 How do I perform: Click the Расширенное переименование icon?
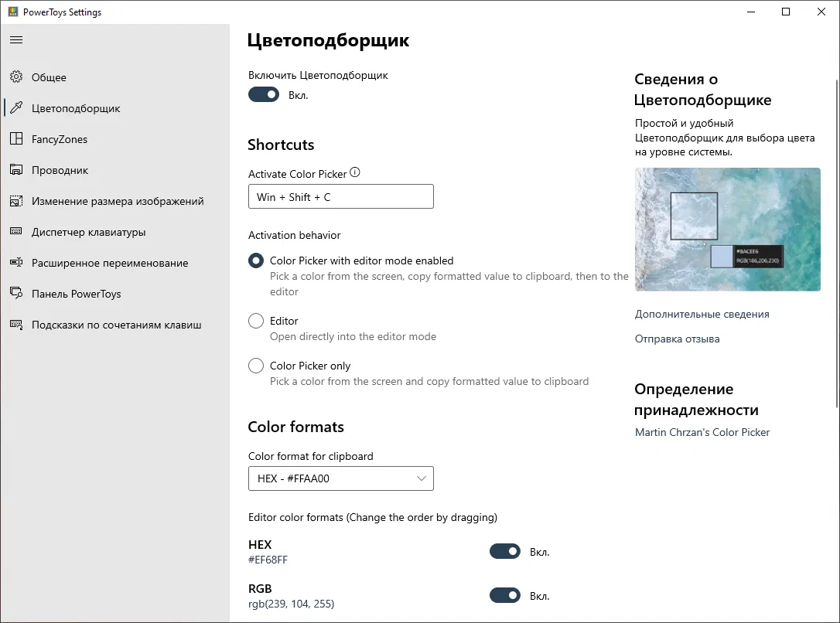coord(16,263)
